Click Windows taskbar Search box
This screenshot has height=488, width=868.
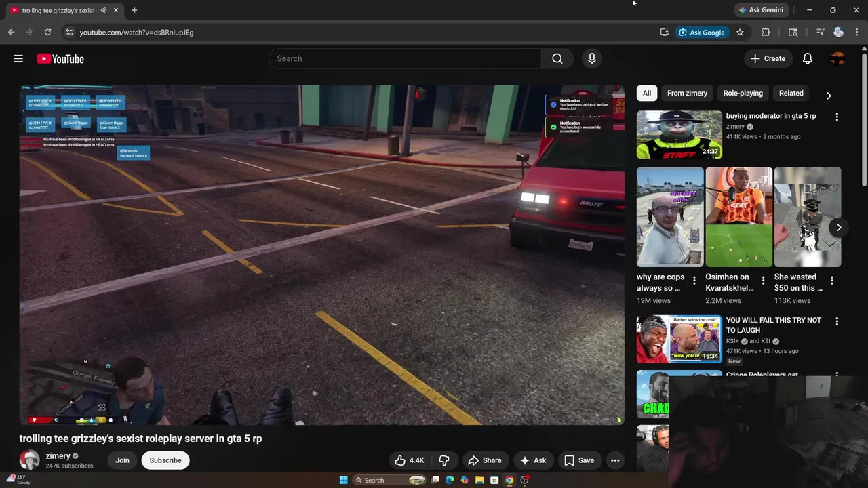point(389,480)
